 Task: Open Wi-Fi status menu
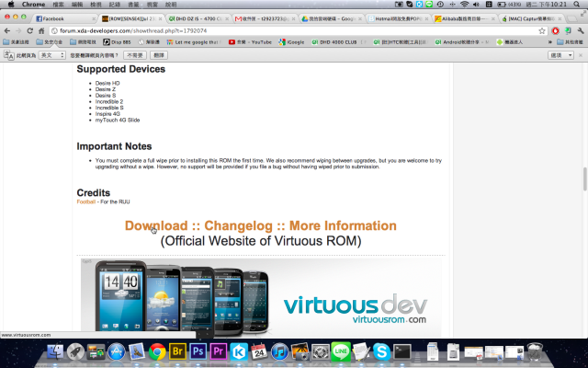tap(464, 5)
